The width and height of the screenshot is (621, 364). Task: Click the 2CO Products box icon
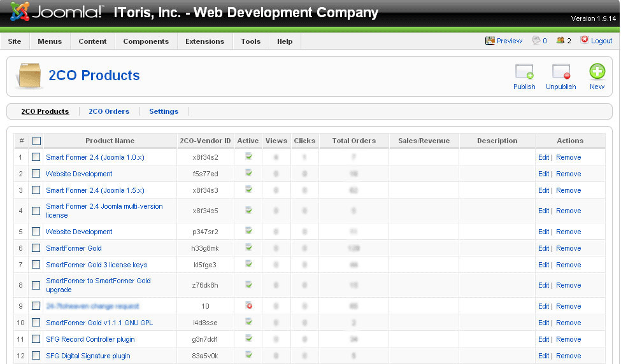pos(29,75)
